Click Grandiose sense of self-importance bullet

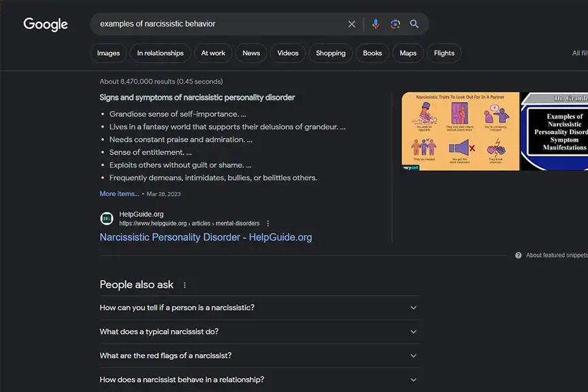tap(178, 114)
